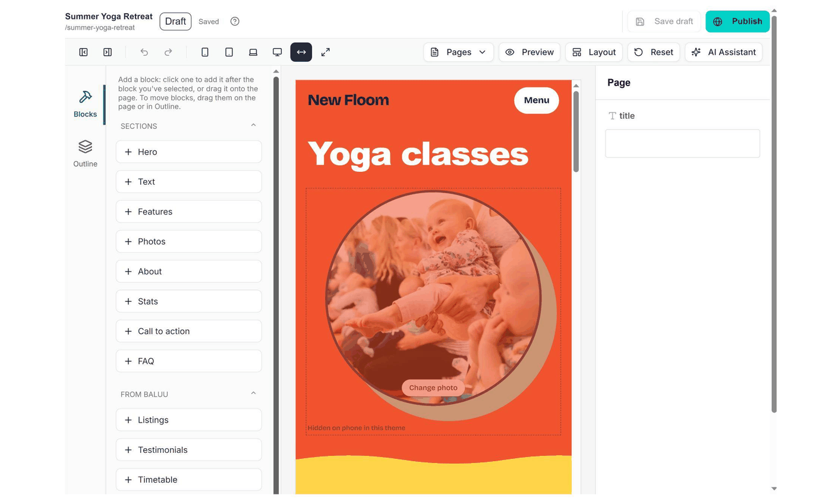The height and width of the screenshot is (504, 832).
Task: Launch the AI Assistant
Action: click(x=724, y=52)
